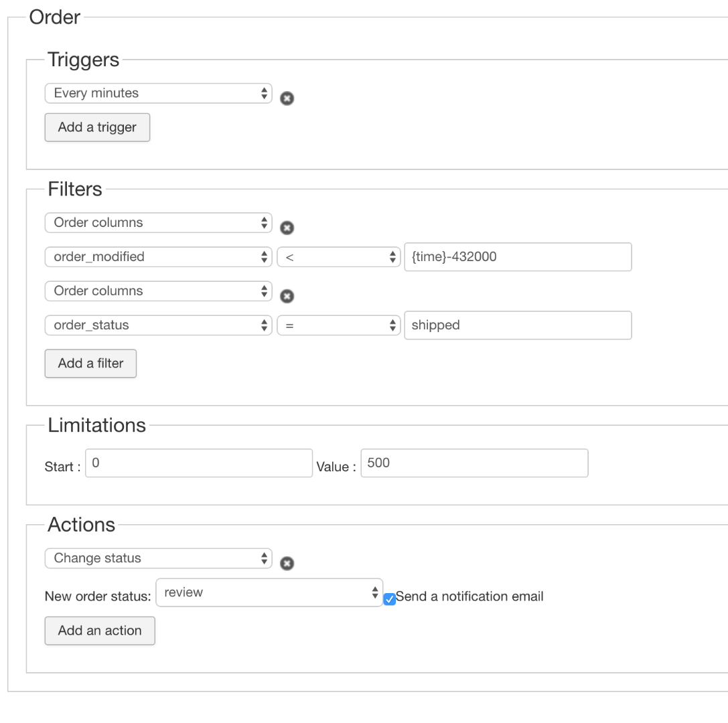Viewport: 728px width, 723px height.
Task: Open the Every minutes trigger dropdown
Action: point(158,94)
